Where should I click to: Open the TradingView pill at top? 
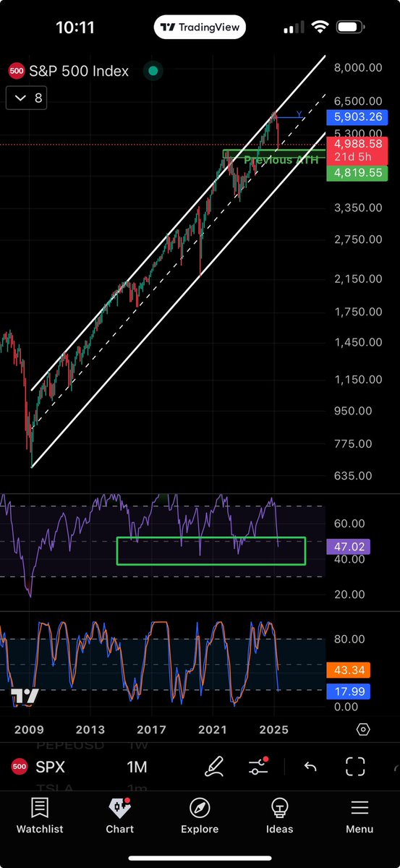(x=200, y=27)
